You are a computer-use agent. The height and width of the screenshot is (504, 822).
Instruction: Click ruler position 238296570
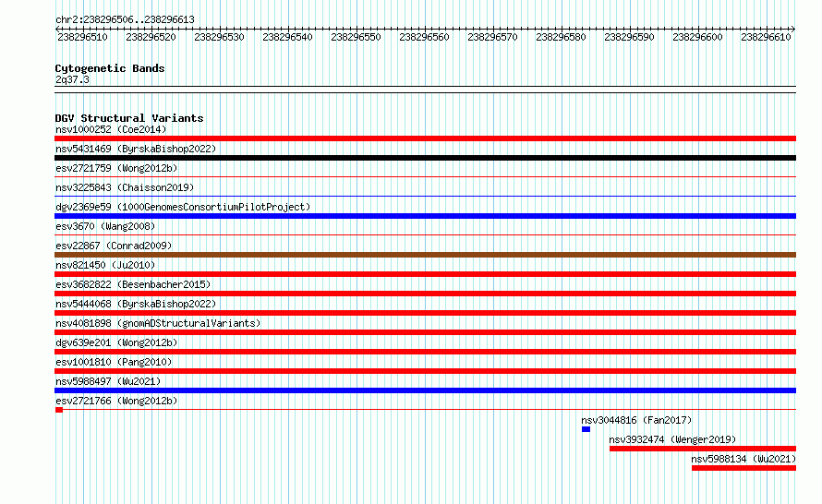pos(493,37)
